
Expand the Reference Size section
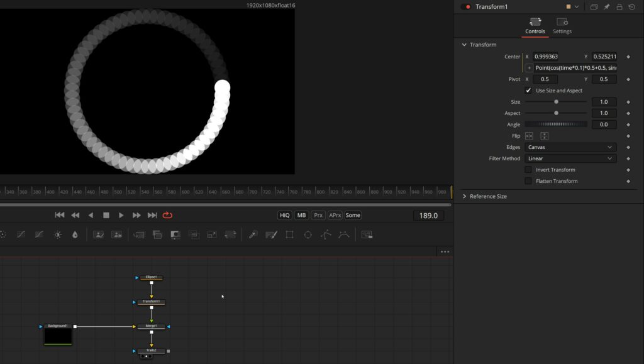(485, 197)
